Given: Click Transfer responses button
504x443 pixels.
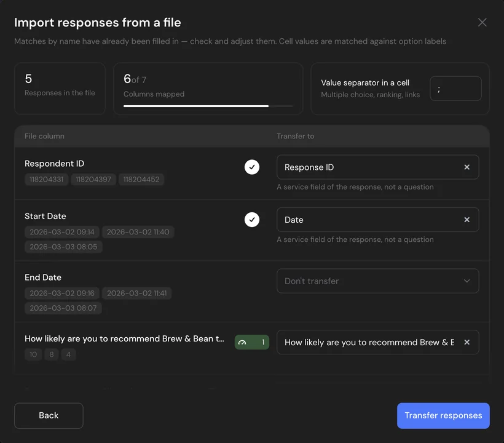Looking at the screenshot, I should 443,415.
